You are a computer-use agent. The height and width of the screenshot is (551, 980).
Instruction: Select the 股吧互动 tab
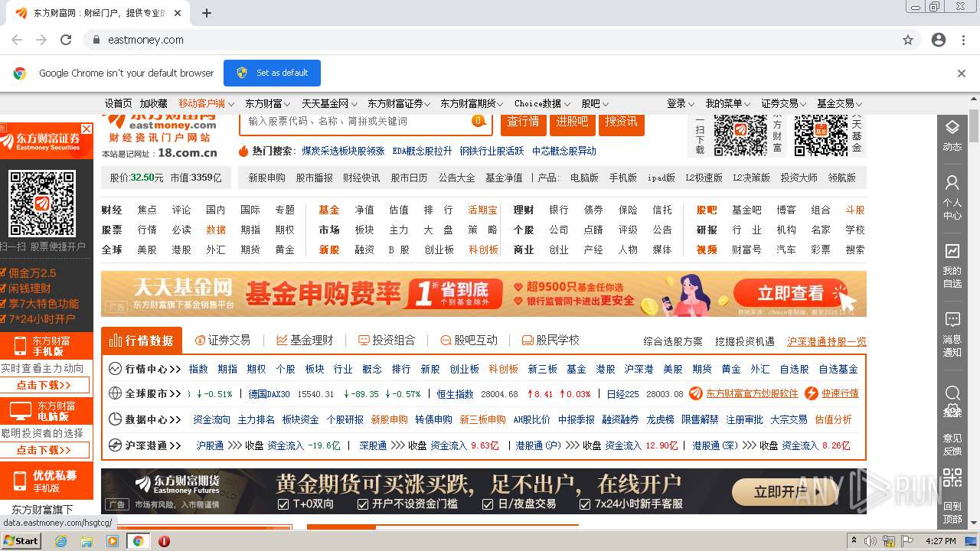tap(469, 340)
